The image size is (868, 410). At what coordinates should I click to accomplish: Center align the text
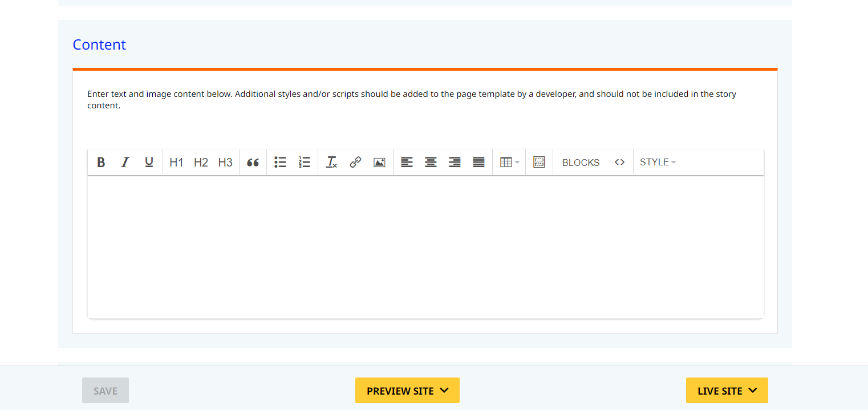pyautogui.click(x=431, y=163)
